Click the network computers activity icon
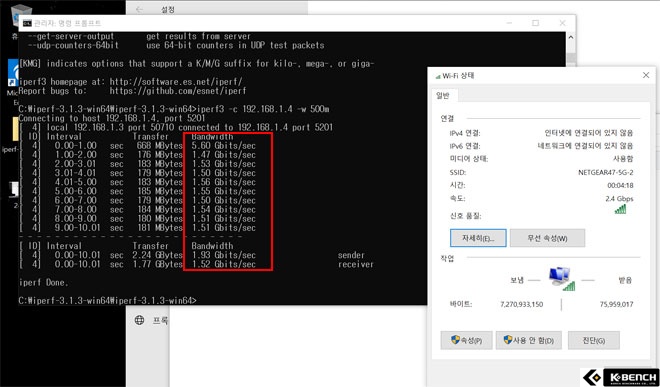The image size is (660, 387). (562, 279)
